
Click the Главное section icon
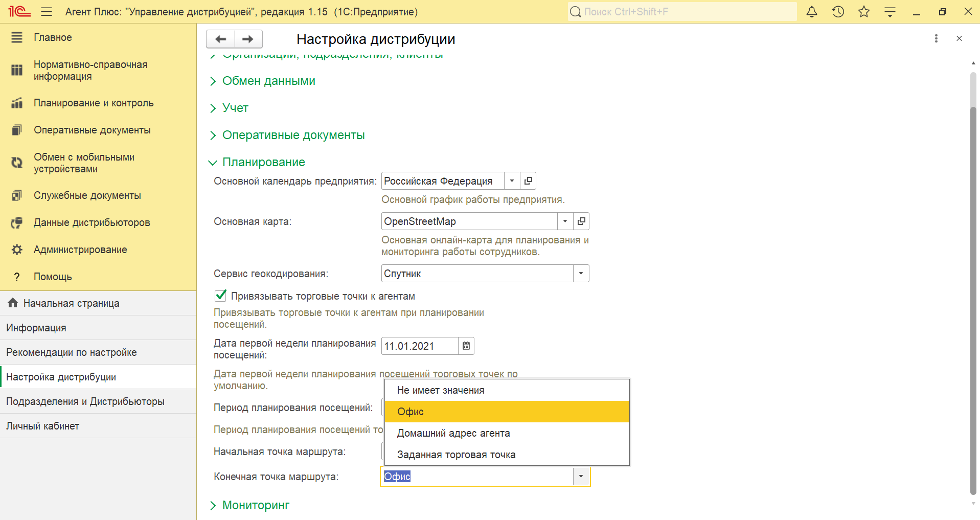(17, 37)
